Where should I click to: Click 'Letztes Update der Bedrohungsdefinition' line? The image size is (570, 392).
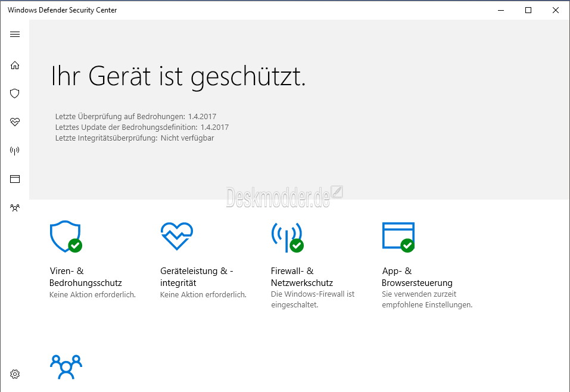[142, 127]
